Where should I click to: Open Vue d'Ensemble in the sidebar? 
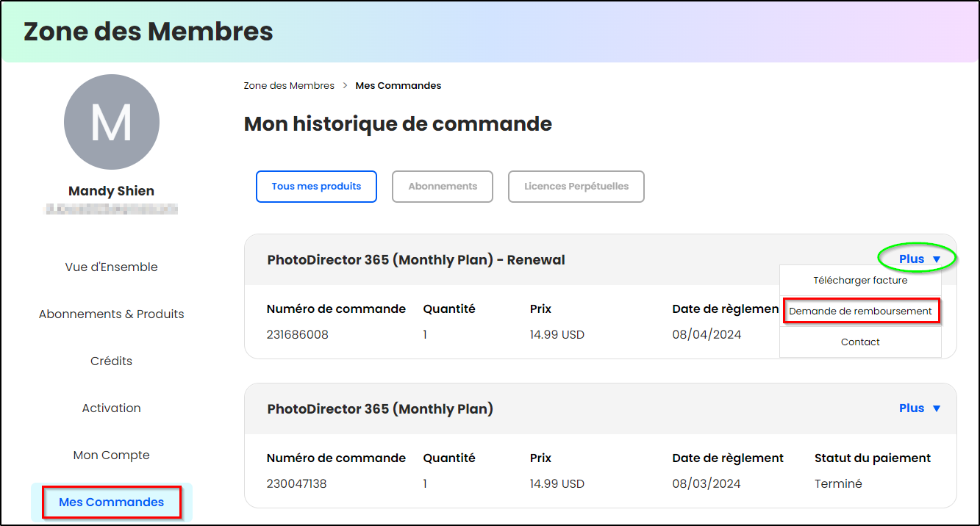tap(112, 267)
